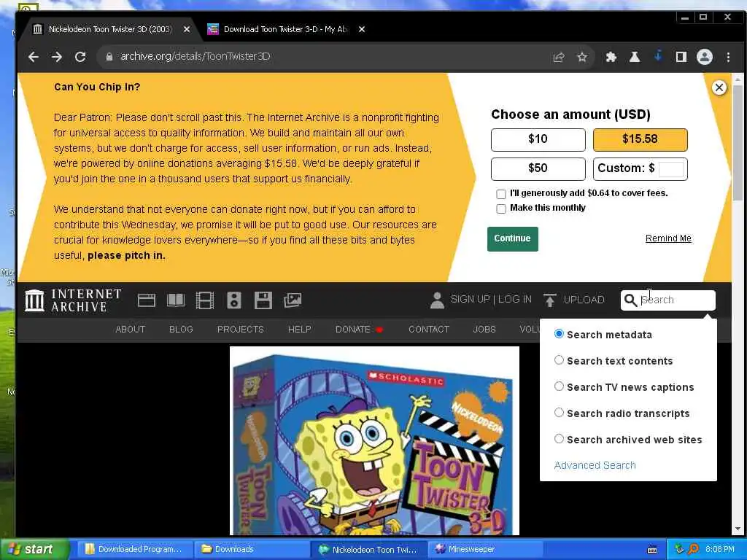
Task: Select the Search metadata radio option
Action: [559, 334]
